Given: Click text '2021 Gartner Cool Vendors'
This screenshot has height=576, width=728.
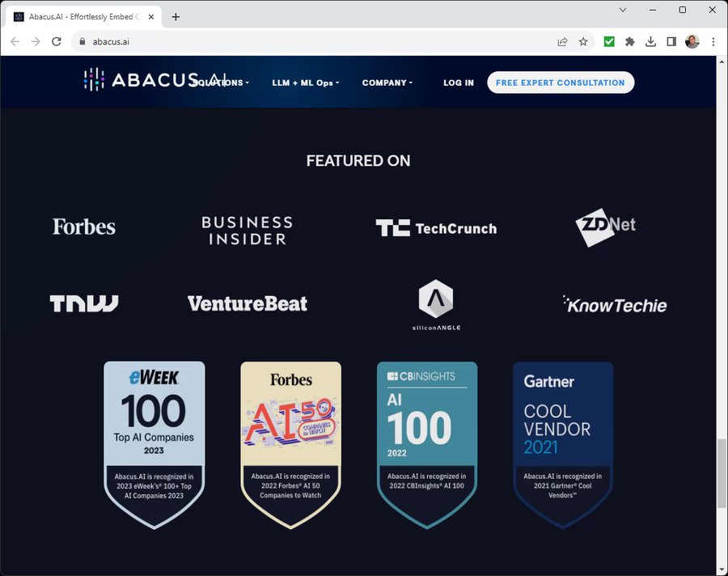Looking at the screenshot, I should tap(563, 490).
